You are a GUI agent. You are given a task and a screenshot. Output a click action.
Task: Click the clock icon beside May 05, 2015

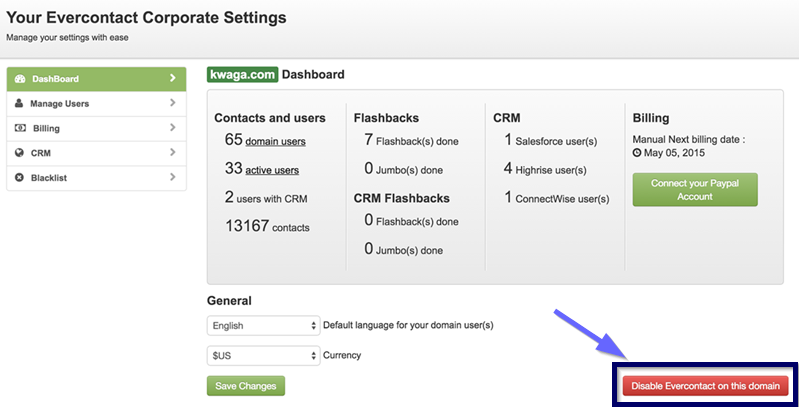coord(637,153)
